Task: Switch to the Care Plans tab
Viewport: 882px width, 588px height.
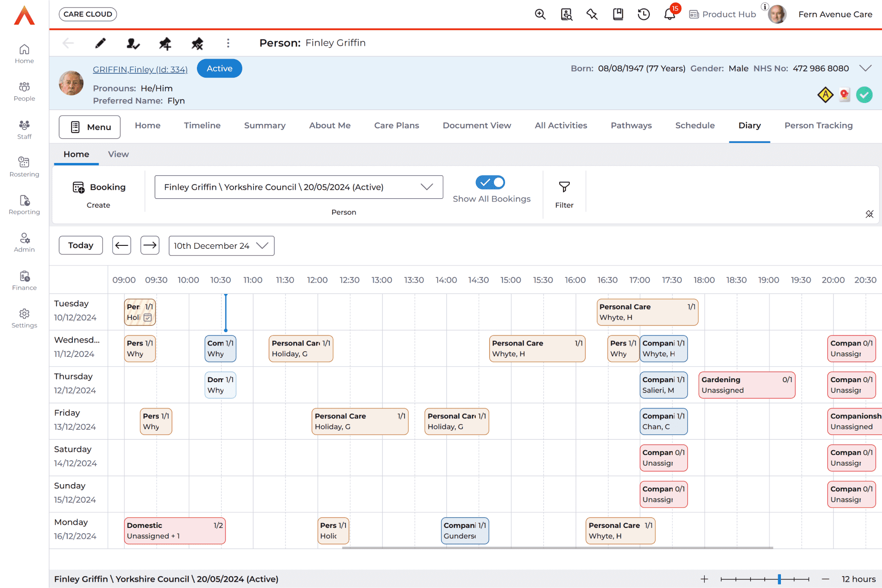Action: coord(396,125)
